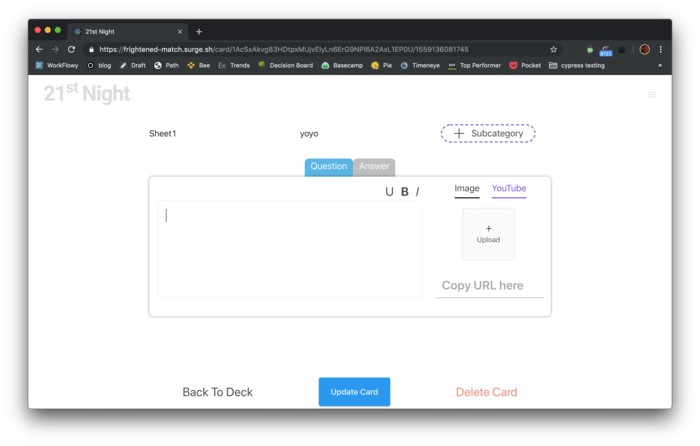Viewport: 700px width, 446px height.
Task: Toggle italic text formatting
Action: 417,192
